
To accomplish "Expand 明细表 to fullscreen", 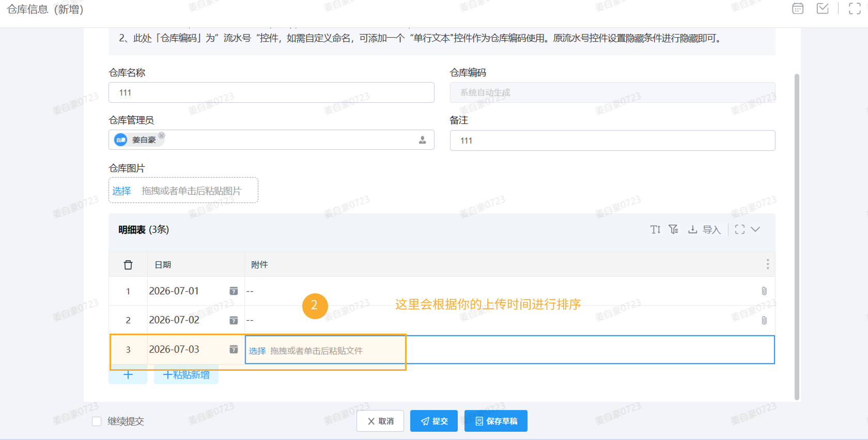I will (x=740, y=229).
